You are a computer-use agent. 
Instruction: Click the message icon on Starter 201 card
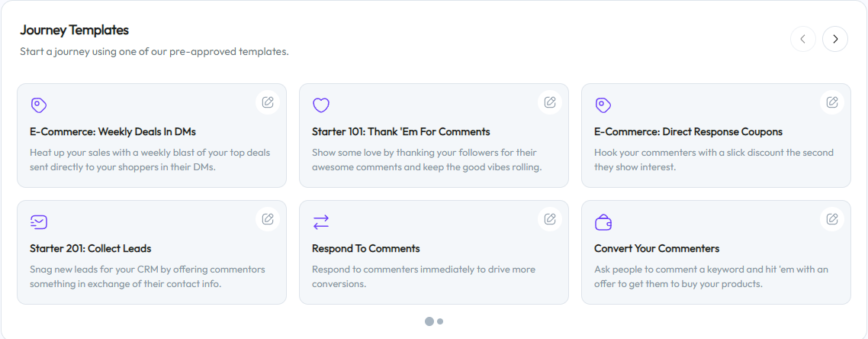[x=39, y=222]
